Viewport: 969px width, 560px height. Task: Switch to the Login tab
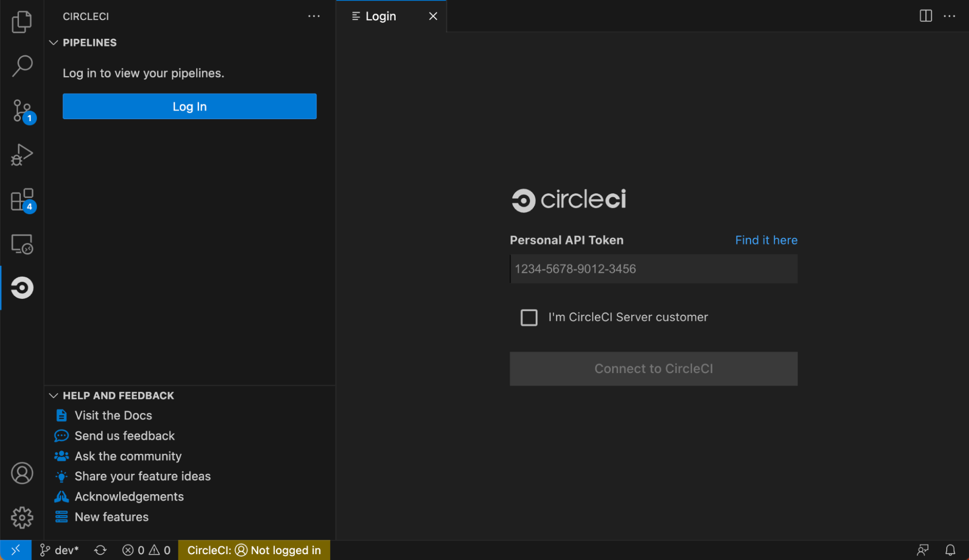381,16
